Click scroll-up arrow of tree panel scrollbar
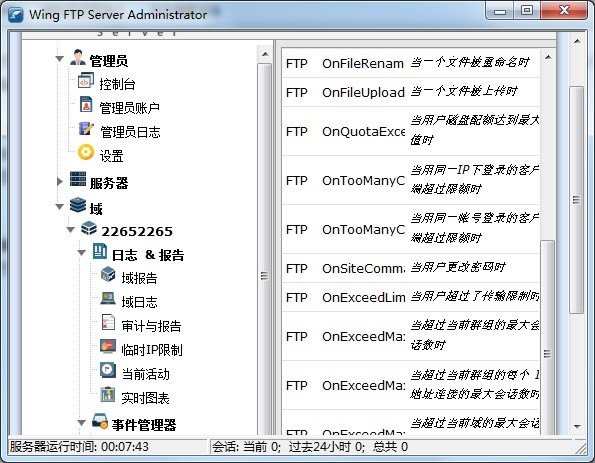The image size is (595, 463). 265,54
